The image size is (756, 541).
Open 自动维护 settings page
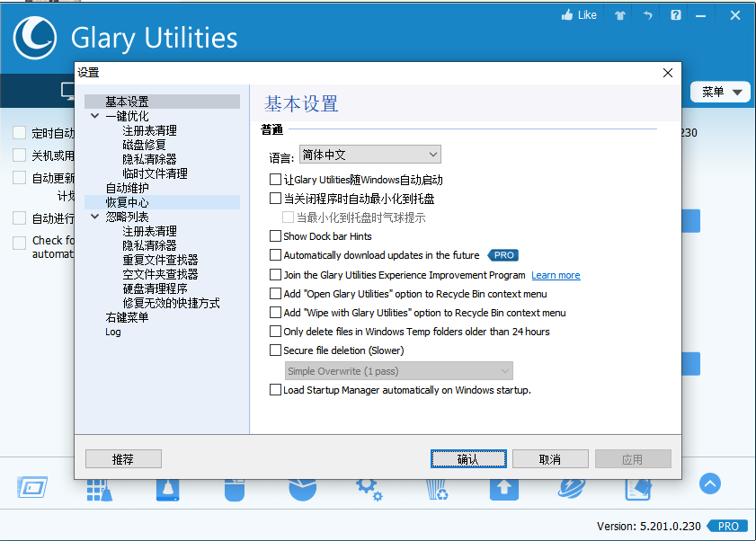pos(128,188)
